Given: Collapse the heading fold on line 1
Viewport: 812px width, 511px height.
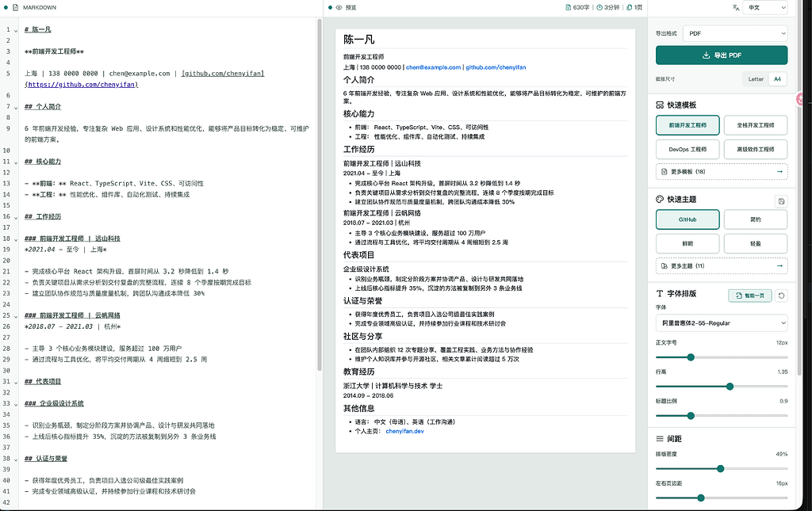Looking at the screenshot, I should [16, 31].
